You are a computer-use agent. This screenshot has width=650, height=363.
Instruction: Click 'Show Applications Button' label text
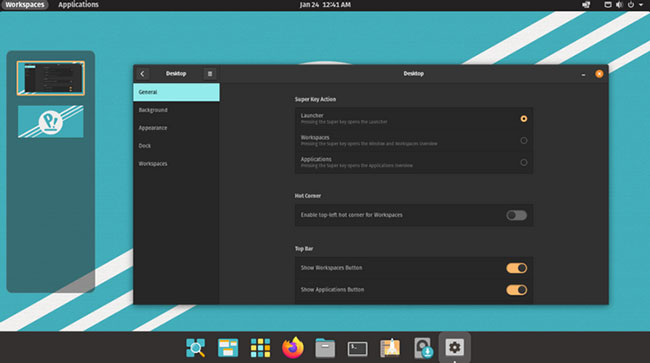tap(332, 290)
